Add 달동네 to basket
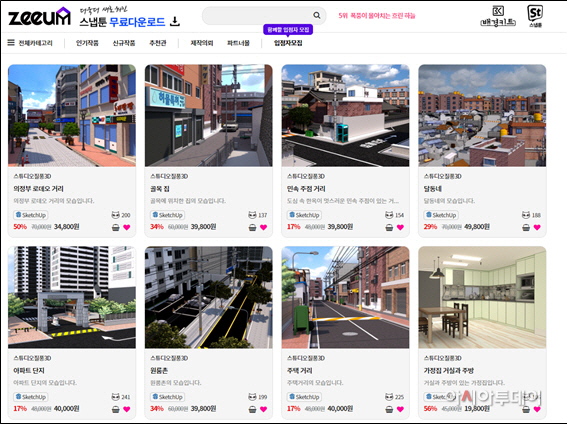The width and height of the screenshot is (567, 427). pyautogui.click(x=526, y=227)
